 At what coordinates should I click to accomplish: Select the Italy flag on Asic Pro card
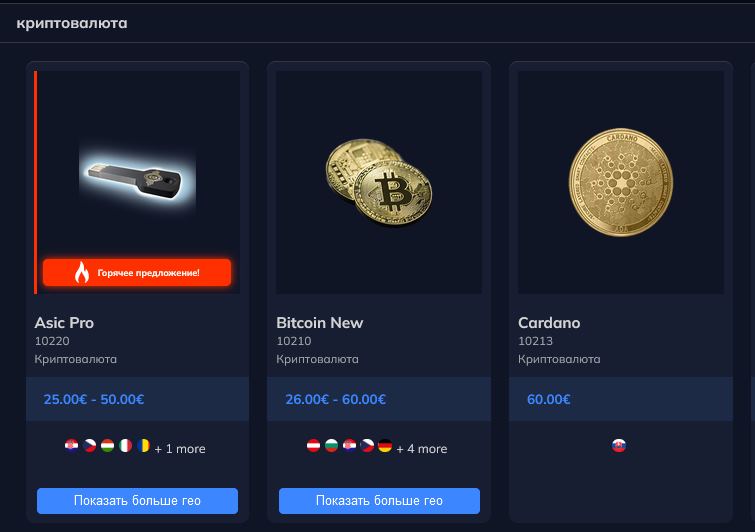125,446
